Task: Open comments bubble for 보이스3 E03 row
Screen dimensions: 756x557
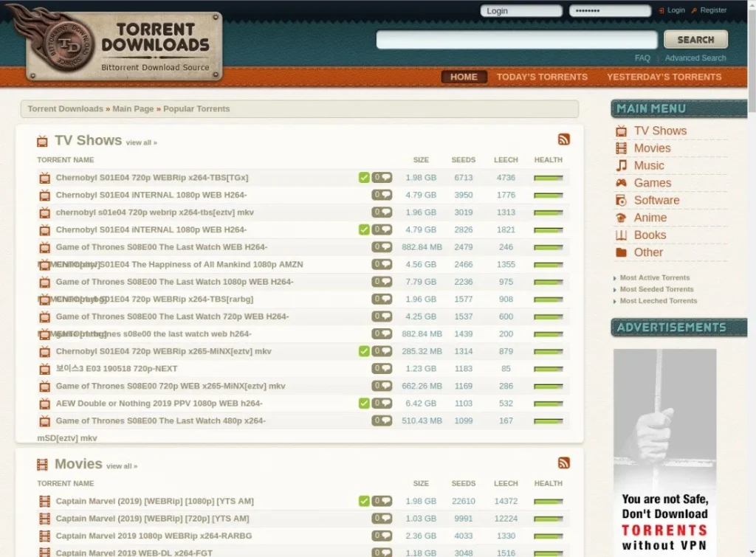Action: tap(382, 369)
